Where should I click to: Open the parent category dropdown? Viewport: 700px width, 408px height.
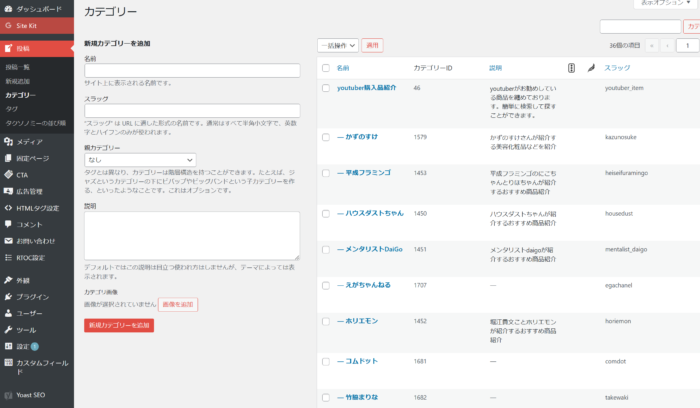coord(140,160)
